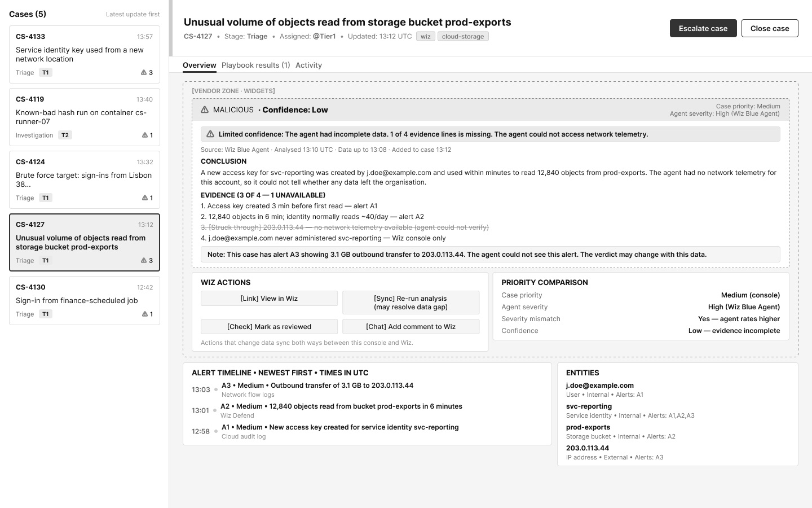Screen dimensions: 812x508
Task: Change the Latest update first sort order
Action: point(133,14)
